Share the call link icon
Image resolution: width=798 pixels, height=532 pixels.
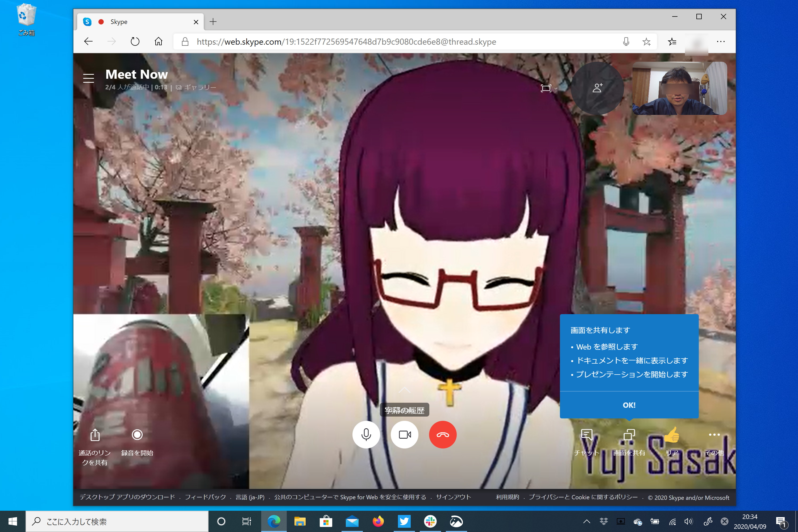tap(95, 435)
